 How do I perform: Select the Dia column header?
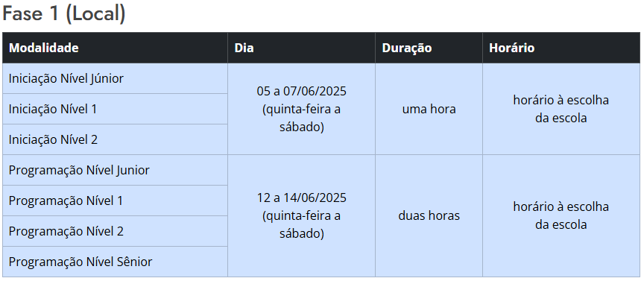[x=301, y=48]
